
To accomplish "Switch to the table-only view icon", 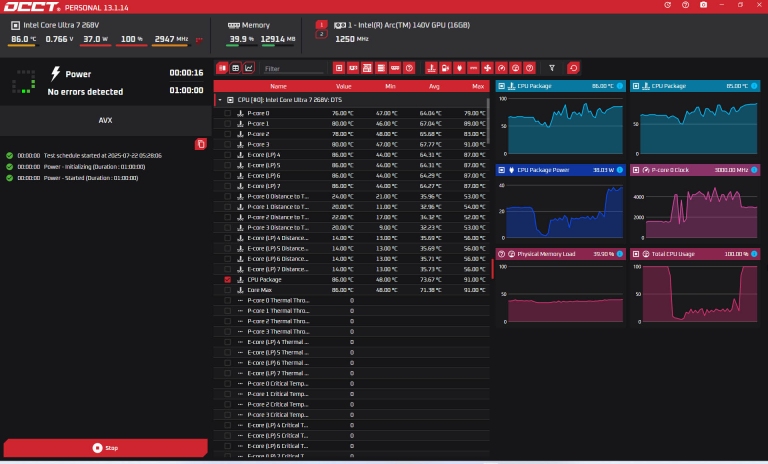I will [x=235, y=68].
